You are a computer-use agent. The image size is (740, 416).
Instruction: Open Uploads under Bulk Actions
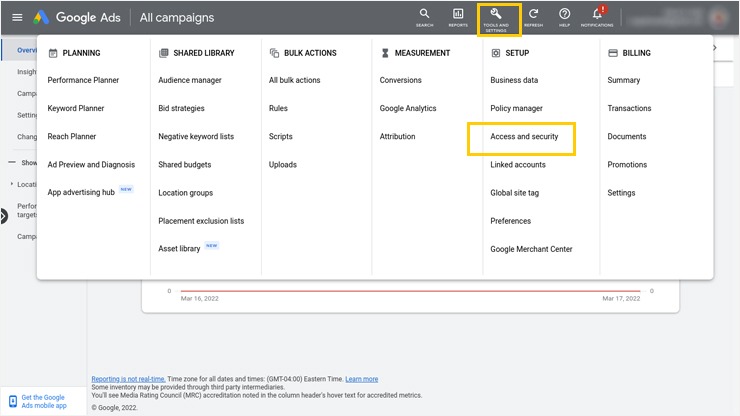pos(283,164)
